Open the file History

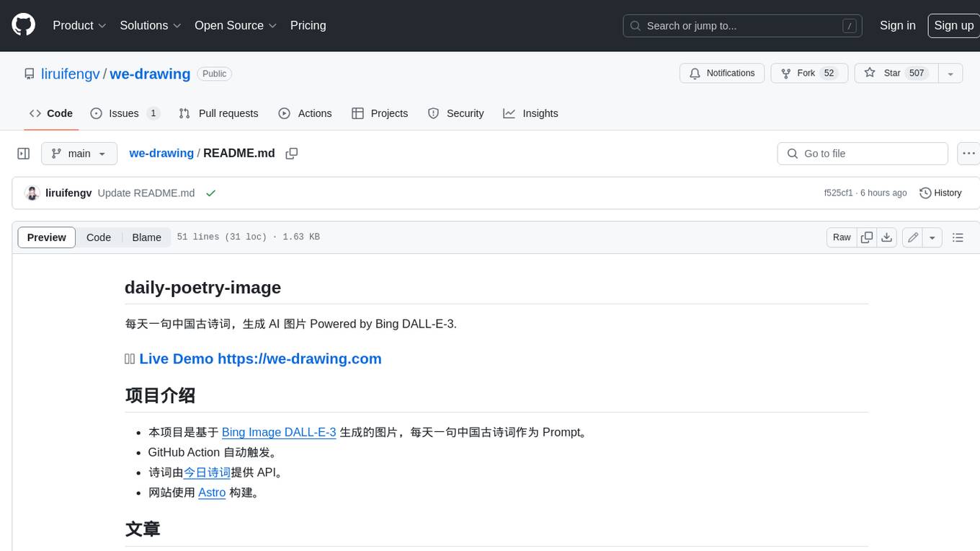coord(940,193)
